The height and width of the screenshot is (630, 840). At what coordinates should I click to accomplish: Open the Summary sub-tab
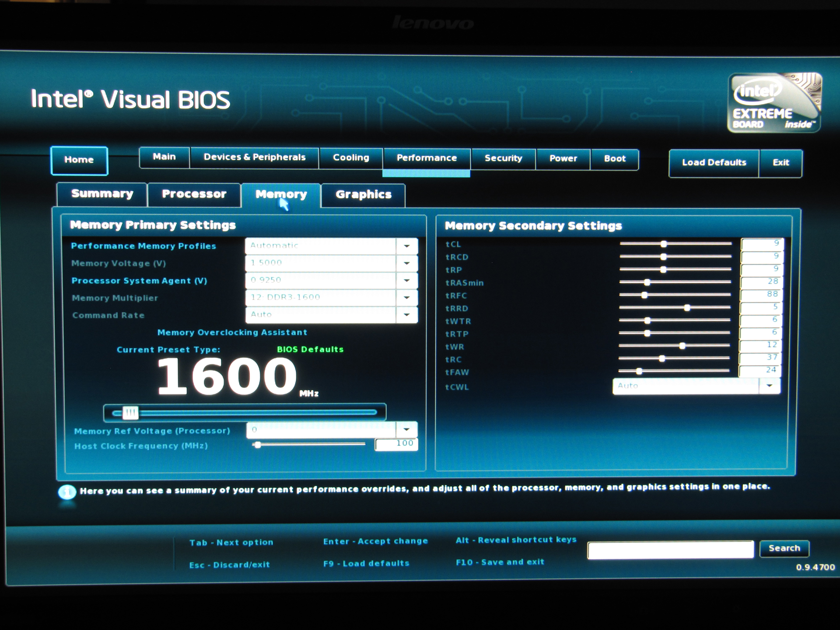(x=102, y=194)
